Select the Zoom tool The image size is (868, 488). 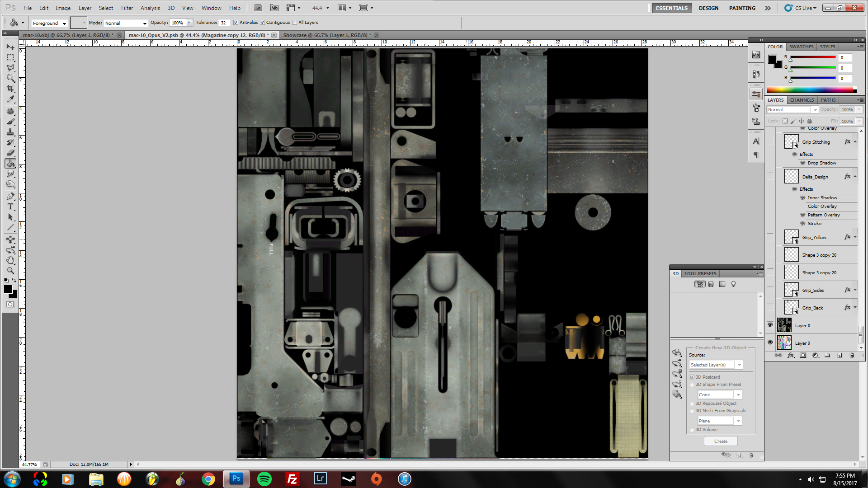tap(10, 271)
